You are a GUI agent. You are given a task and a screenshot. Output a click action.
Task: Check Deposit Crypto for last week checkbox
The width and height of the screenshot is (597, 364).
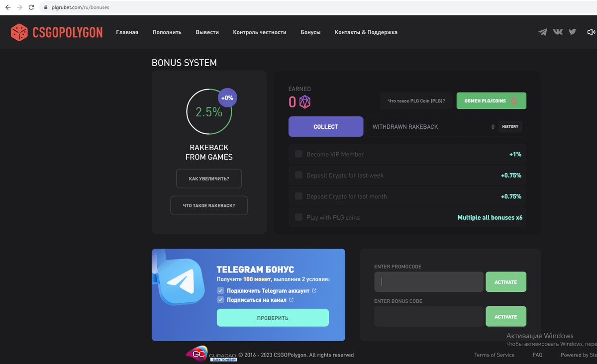298,175
